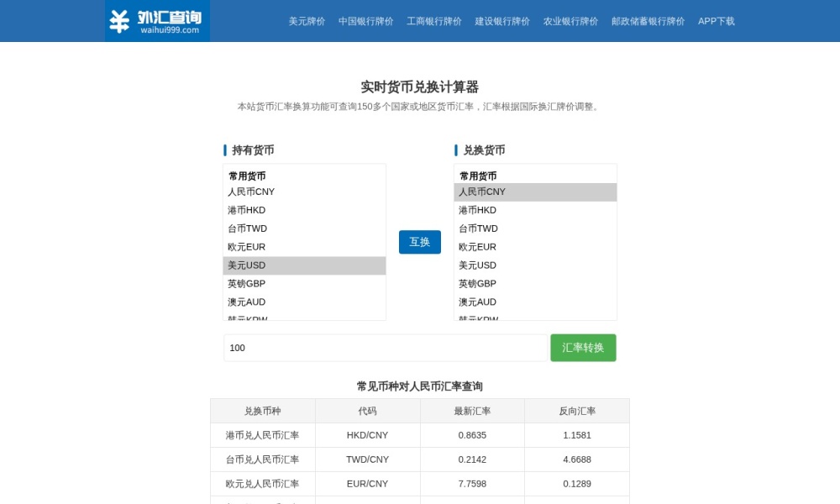This screenshot has width=840, height=504.
Task: Click the 反向汇率 column header
Action: point(577,411)
